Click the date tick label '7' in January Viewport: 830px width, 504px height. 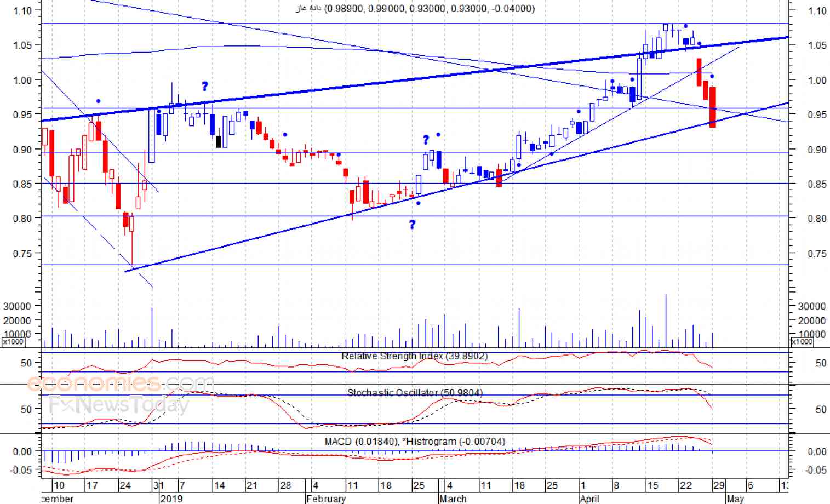pos(182,485)
